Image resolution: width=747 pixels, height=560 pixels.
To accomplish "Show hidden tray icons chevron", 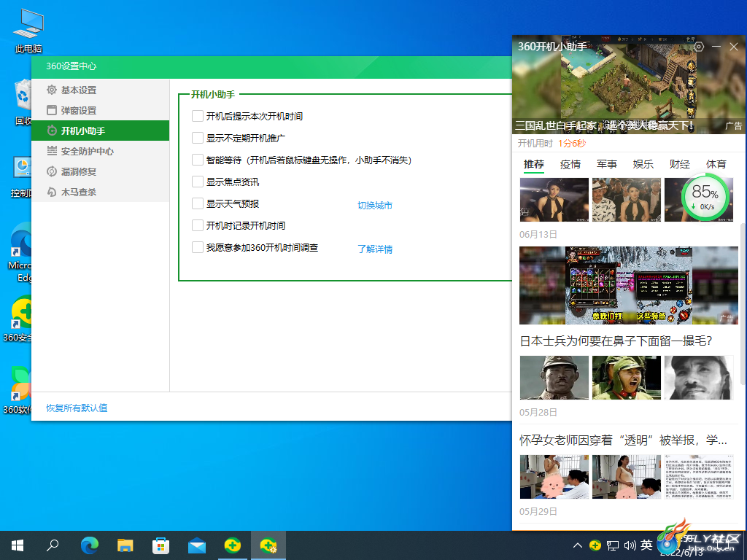I will (578, 545).
